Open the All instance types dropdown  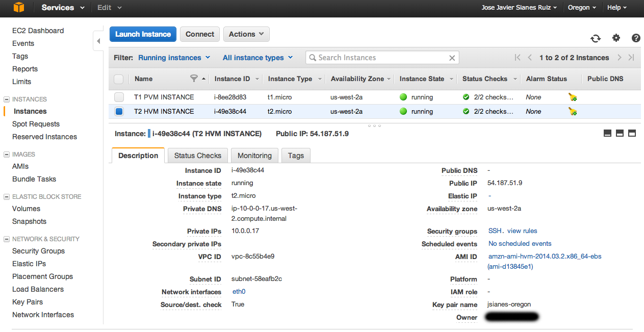(257, 58)
